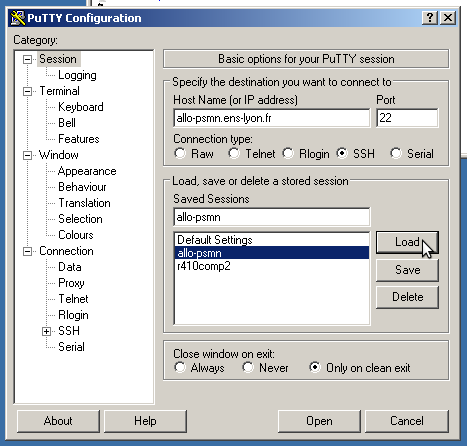Select Default Settings in sessions list
The image size is (467, 446).
coord(272,240)
